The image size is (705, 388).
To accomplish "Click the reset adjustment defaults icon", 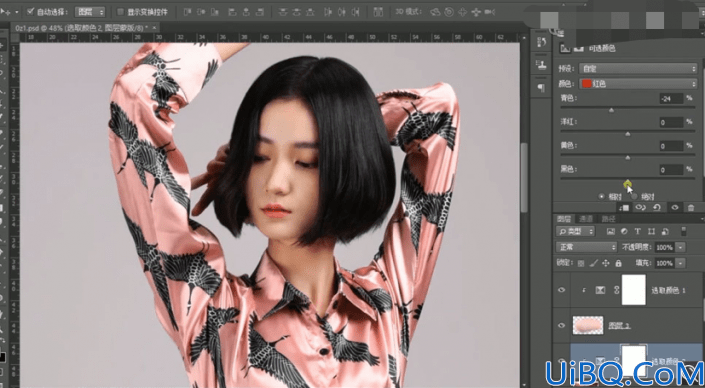I will (657, 207).
